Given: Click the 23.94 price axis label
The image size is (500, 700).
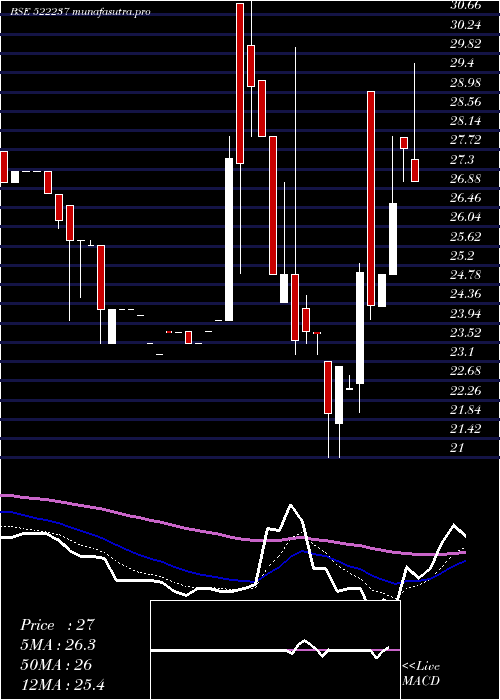Looking at the screenshot, I should click(466, 314).
